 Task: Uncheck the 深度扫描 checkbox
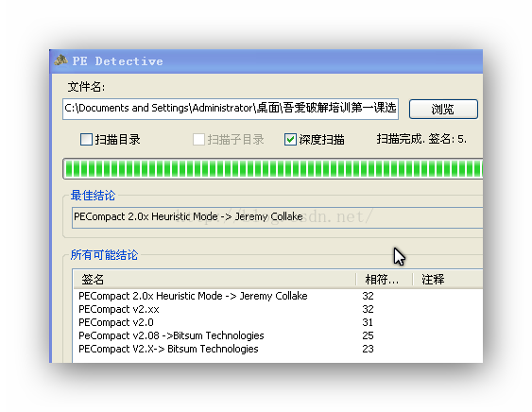pyautogui.click(x=290, y=139)
